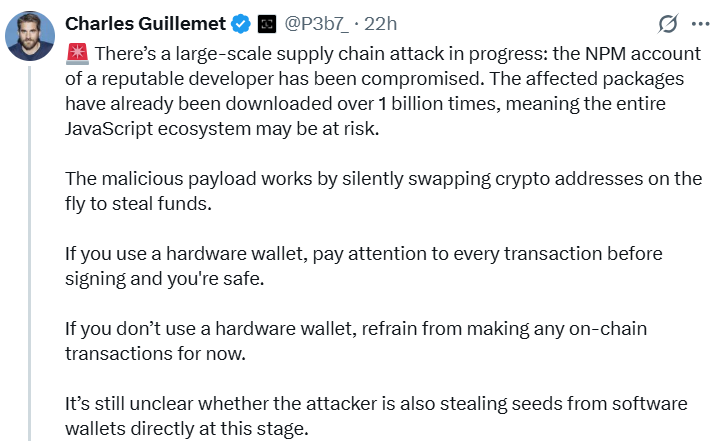This screenshot has width=722, height=441.
Task: Click the Grok slashed-circle icon
Action: (668, 24)
